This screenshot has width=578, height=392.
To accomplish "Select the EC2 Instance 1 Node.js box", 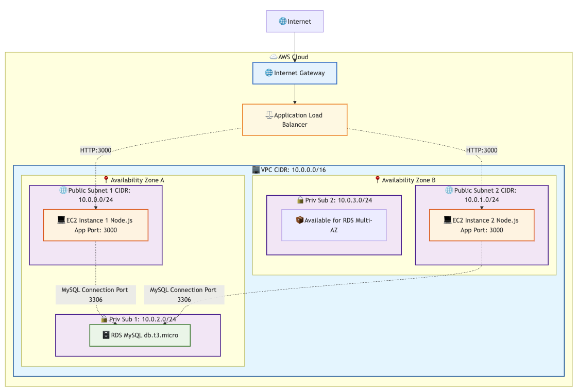I will 96,225.
